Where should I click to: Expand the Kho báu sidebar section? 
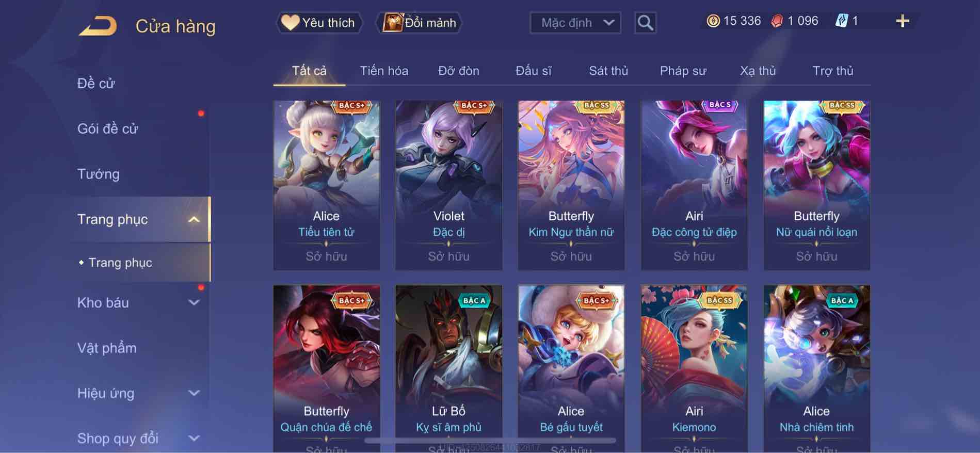(x=194, y=303)
